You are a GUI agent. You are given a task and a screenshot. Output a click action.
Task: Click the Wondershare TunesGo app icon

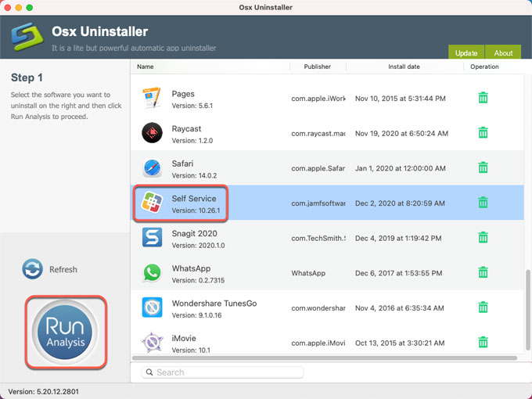point(152,307)
